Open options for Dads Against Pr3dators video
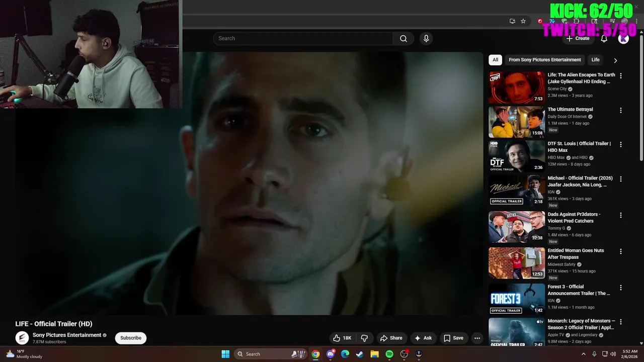Screen dimensions: 644x362 [x=621, y=215]
